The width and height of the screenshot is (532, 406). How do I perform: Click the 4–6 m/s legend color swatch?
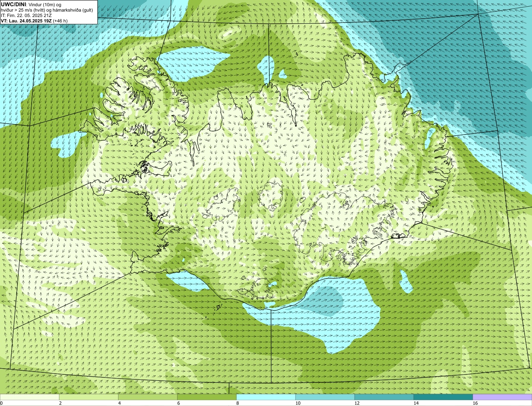click(x=148, y=397)
